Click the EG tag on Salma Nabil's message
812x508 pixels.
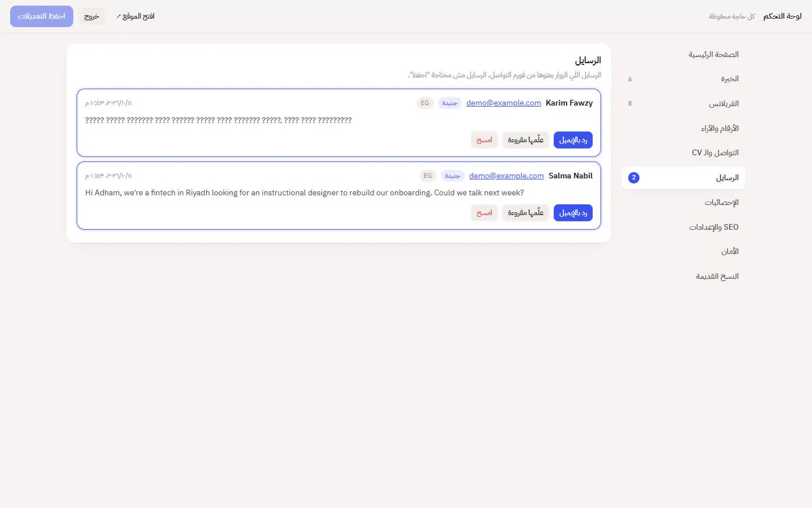[x=428, y=176]
